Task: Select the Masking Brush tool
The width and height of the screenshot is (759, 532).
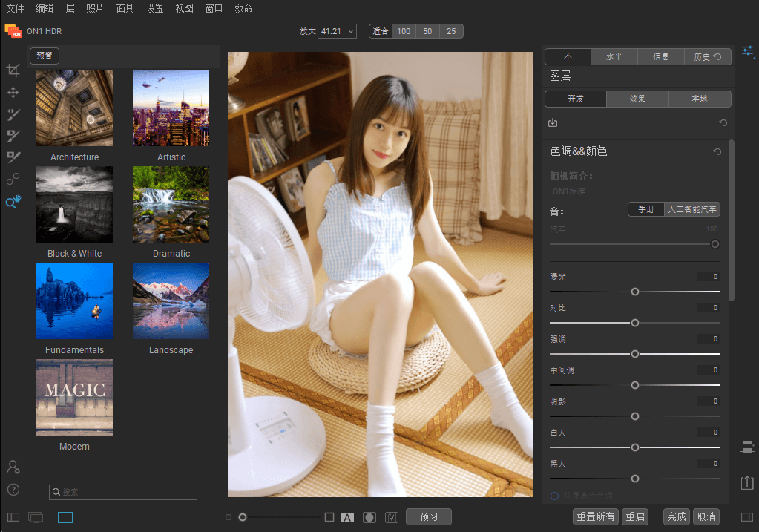Action: [x=13, y=136]
